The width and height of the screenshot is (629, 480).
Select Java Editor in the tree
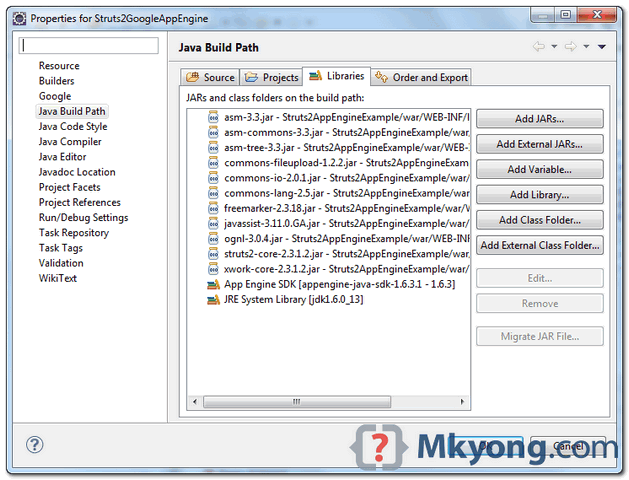coord(63,157)
